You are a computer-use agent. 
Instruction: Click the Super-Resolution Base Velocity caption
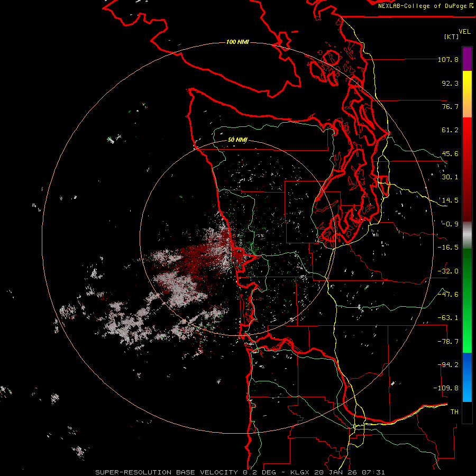240,472
